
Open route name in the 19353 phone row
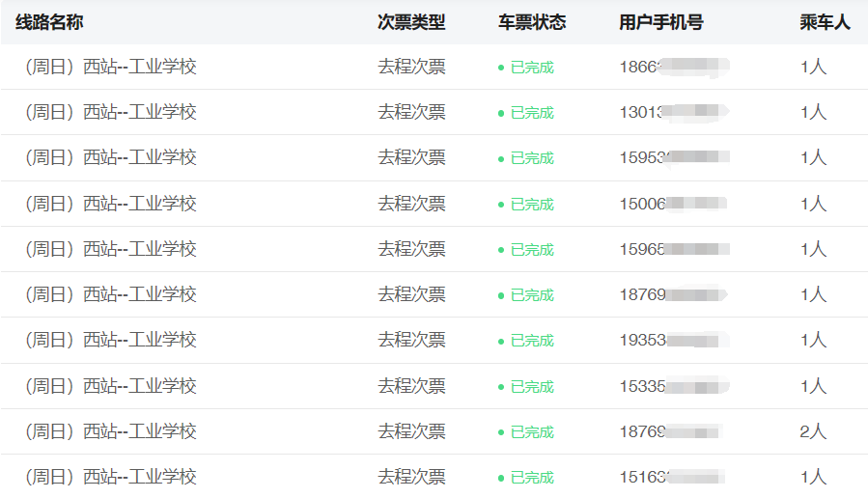[x=111, y=340]
